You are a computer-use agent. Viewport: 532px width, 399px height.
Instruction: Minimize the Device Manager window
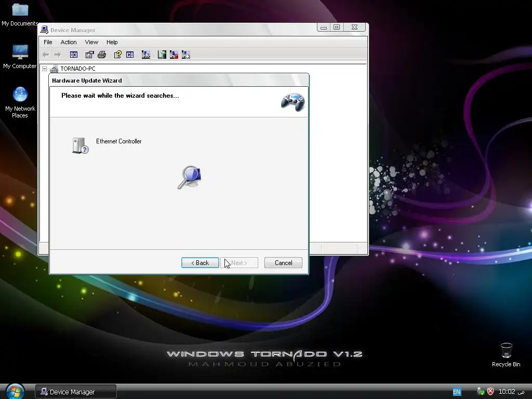point(324,27)
